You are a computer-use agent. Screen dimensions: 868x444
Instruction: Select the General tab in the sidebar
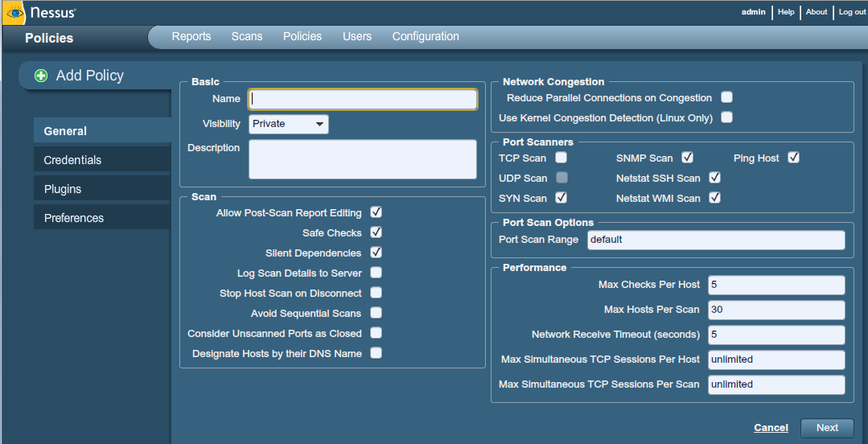point(102,130)
